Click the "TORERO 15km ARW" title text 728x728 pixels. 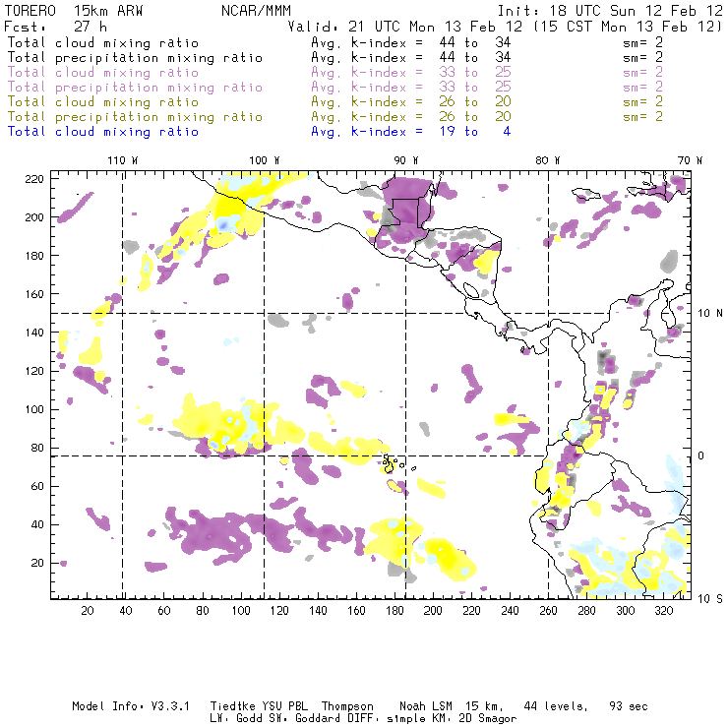click(x=74, y=11)
